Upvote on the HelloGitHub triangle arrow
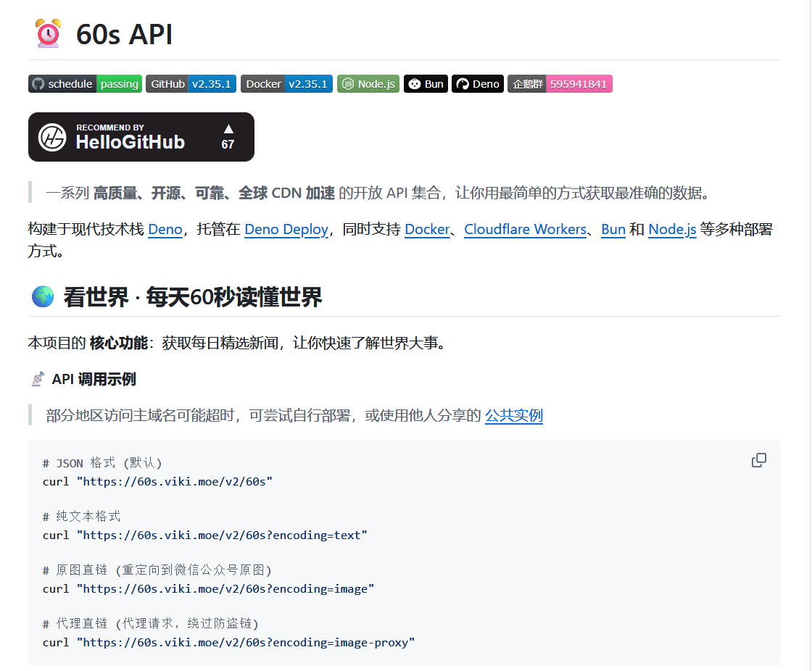Screen dimensions: 812x671 pos(228,129)
